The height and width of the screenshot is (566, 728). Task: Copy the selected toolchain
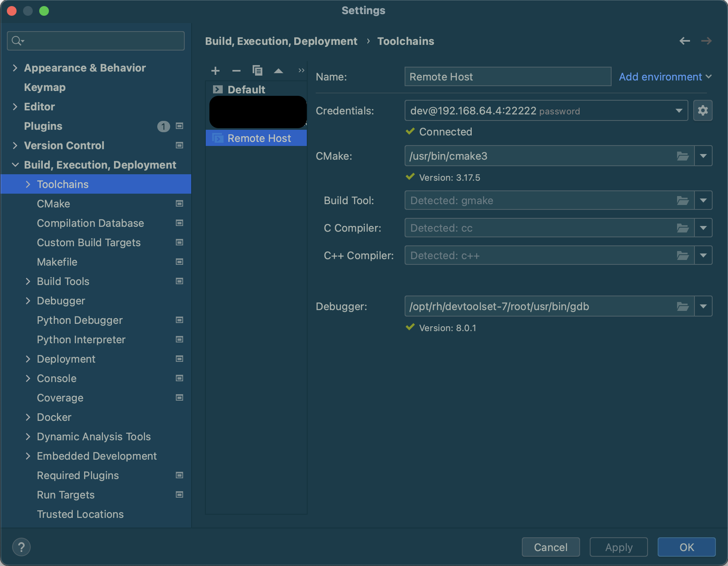(257, 71)
